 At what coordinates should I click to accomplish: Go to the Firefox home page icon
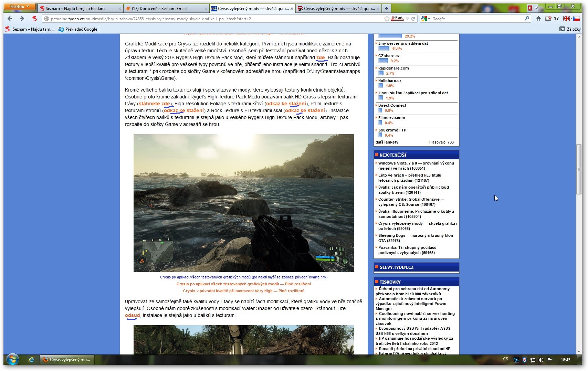click(538, 19)
